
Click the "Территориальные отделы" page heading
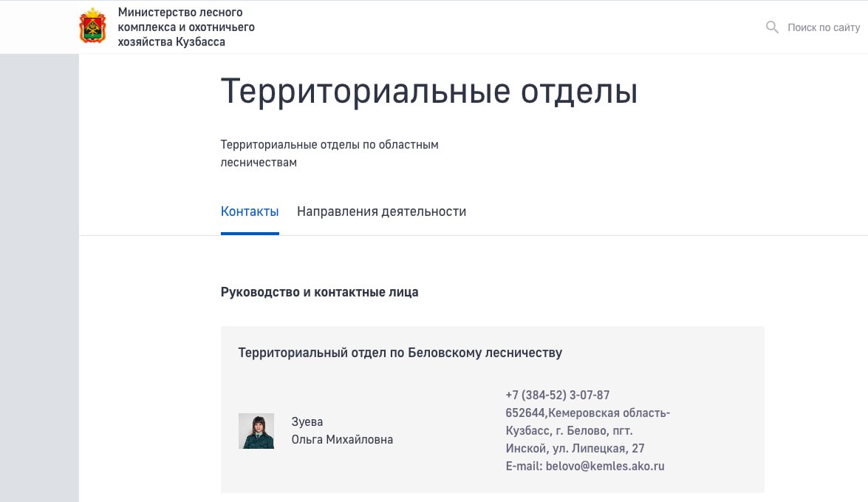tap(428, 92)
